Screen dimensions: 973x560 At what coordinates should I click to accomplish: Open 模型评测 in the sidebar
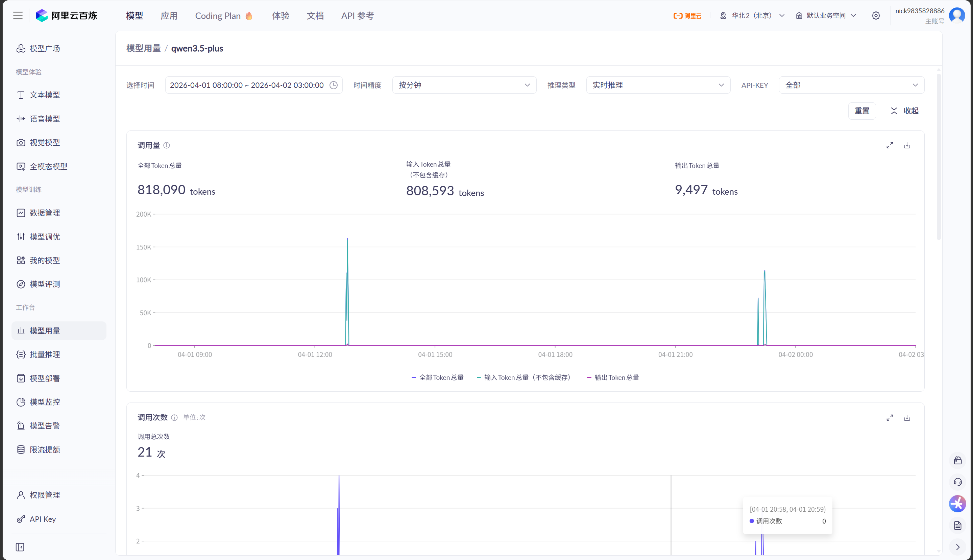(x=59, y=284)
